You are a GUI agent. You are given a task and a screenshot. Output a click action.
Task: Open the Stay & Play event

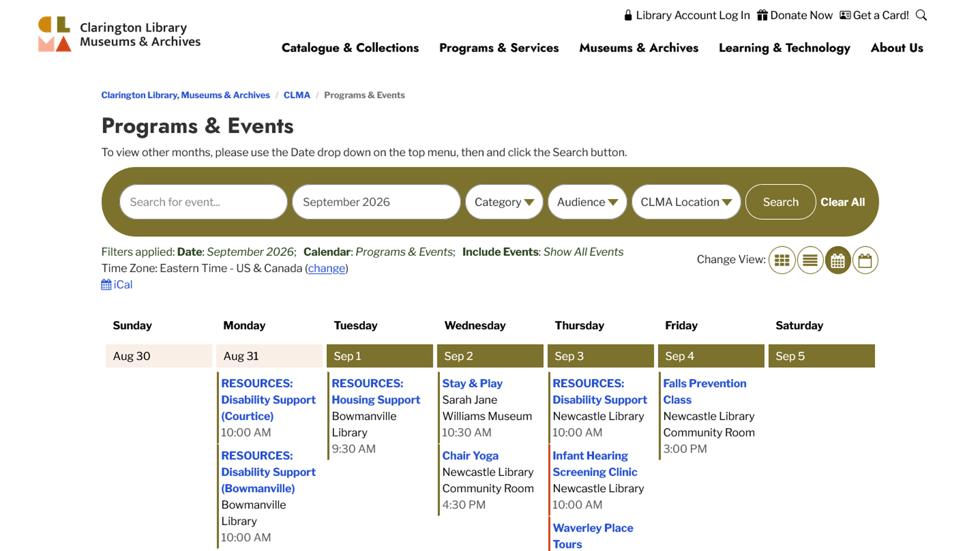pyautogui.click(x=472, y=384)
